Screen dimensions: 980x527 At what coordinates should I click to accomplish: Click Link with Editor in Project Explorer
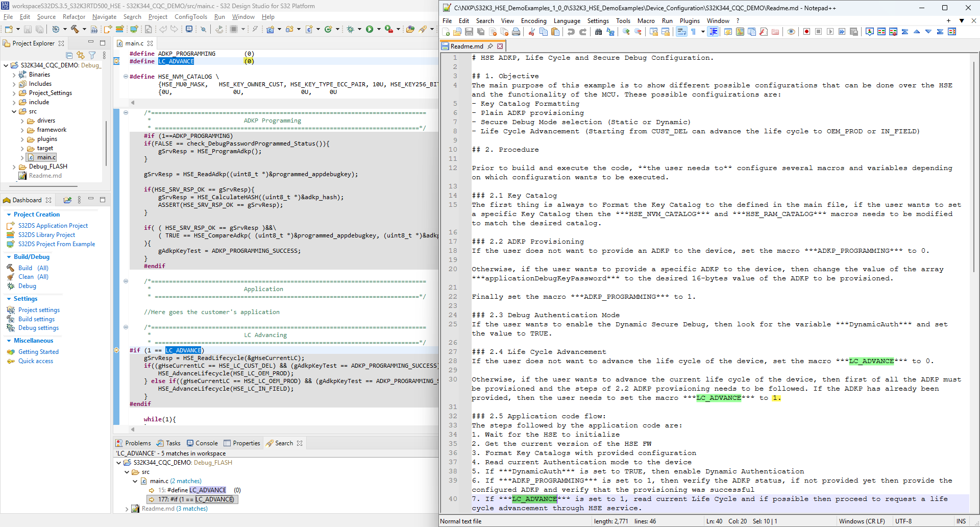point(80,55)
